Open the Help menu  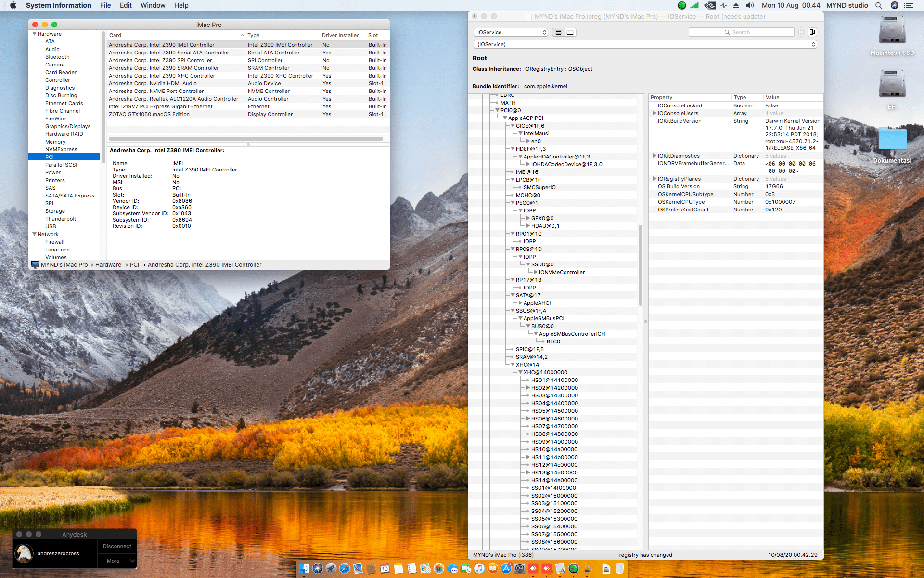tap(181, 5)
